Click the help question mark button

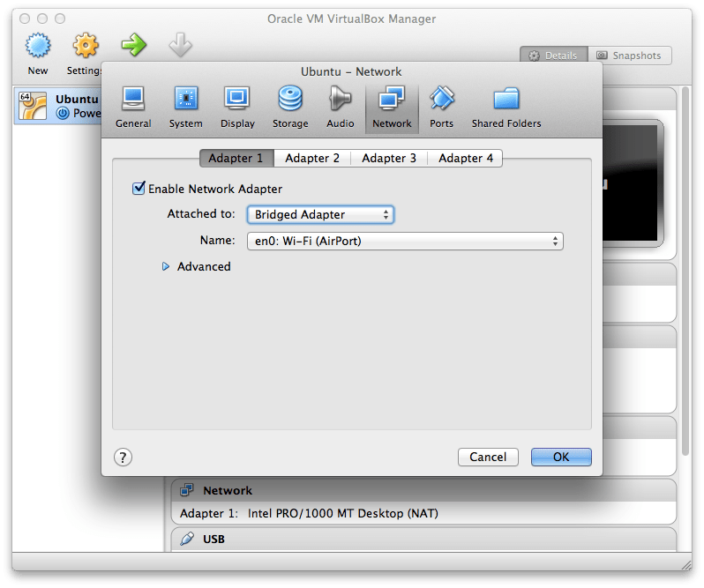coord(123,458)
